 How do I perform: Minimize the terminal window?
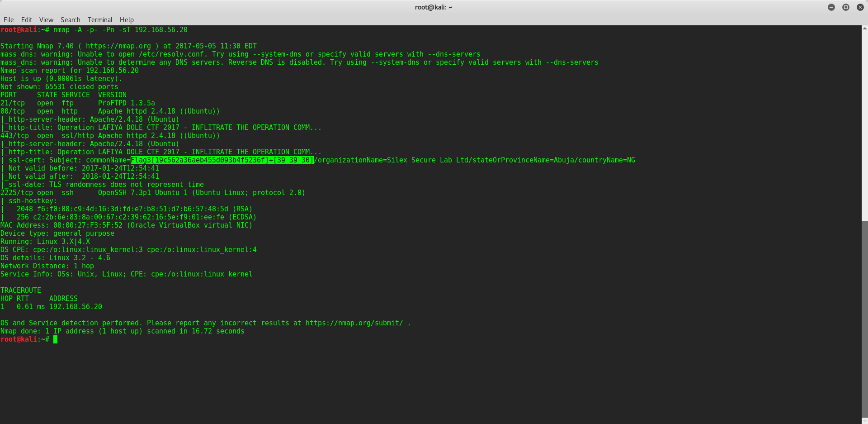pos(831,7)
